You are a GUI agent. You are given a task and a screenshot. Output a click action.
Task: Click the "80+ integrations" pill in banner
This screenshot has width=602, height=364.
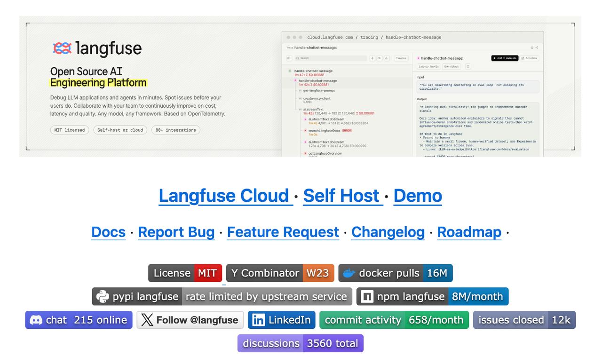176,130
